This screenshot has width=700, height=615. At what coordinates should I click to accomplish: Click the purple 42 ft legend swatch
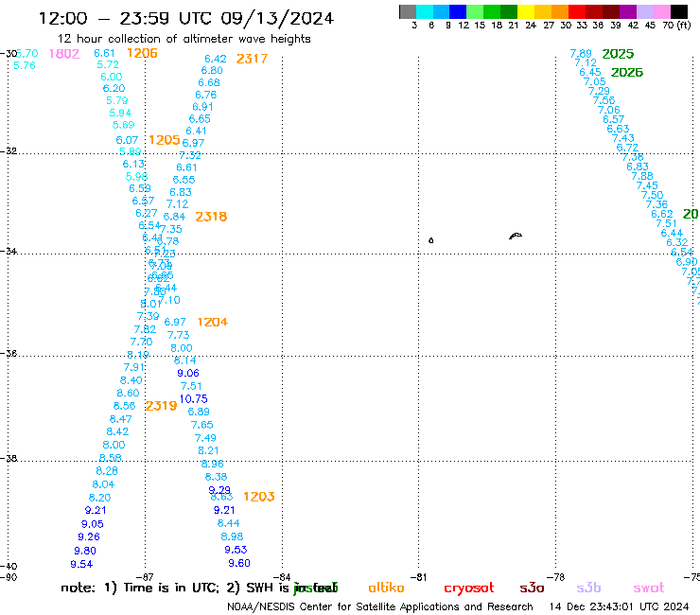click(x=628, y=11)
